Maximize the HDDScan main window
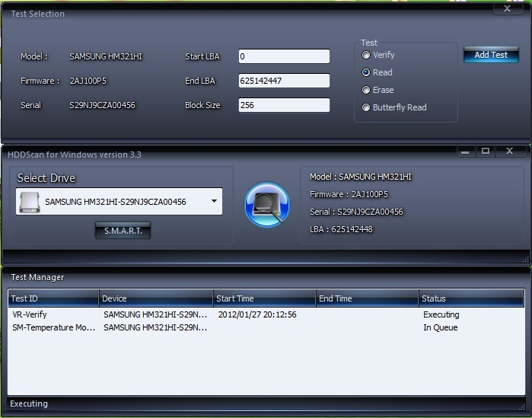The image size is (532, 418). 485,152
